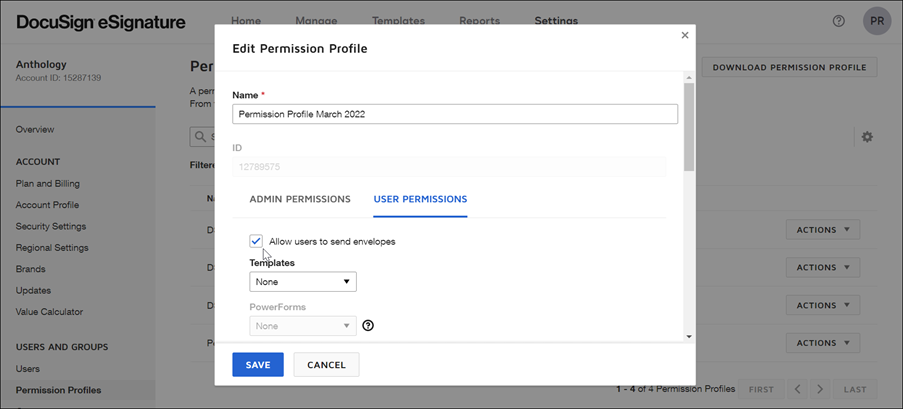Click Download Permission Profile button
903x409 pixels.
789,67
